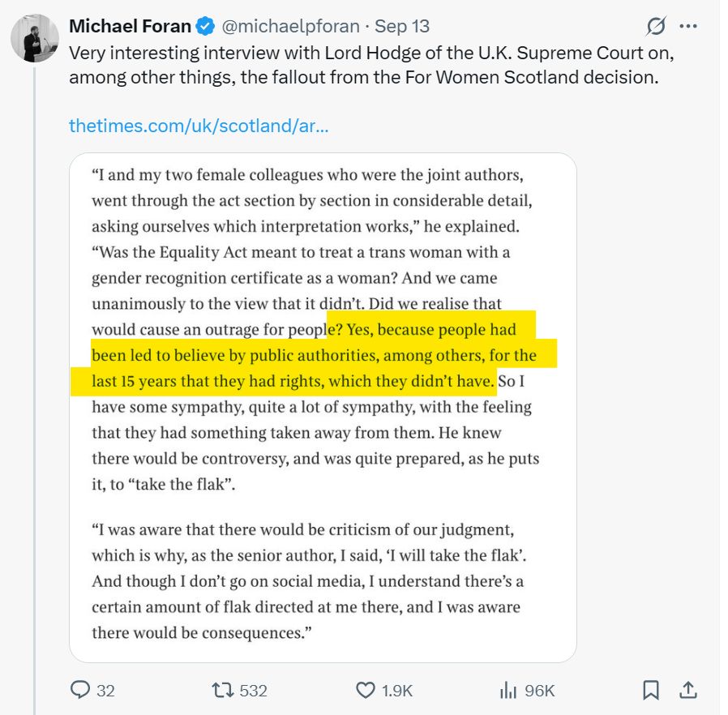Click the reply count 32
This screenshot has height=715, width=728.
coord(105,690)
